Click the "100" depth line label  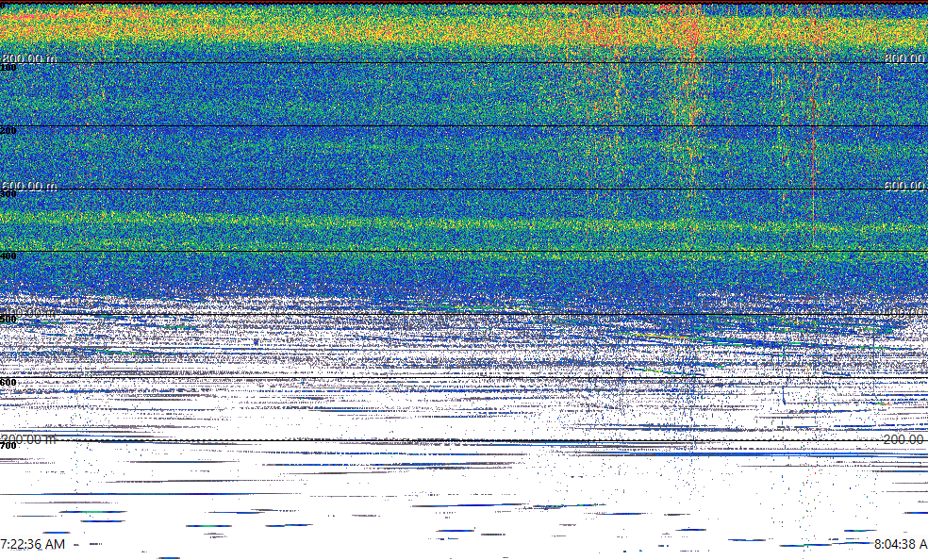coord(8,68)
